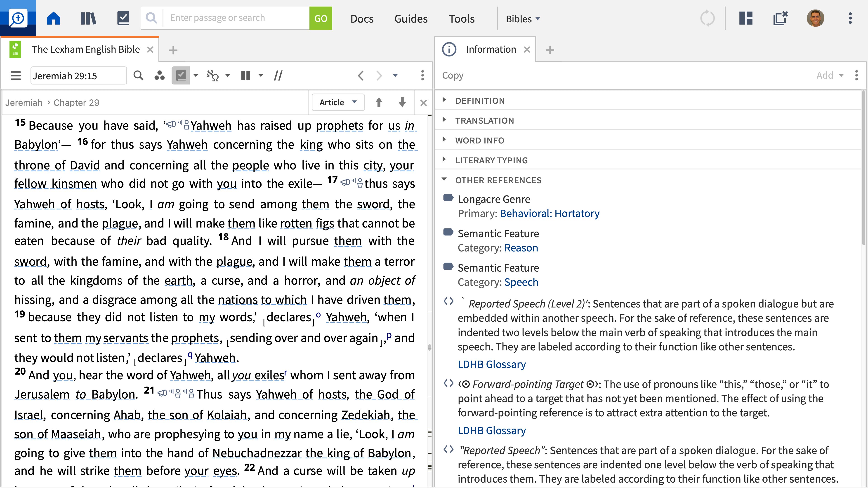This screenshot has height=488, width=868.
Task: Open the Reason category link
Action: click(521, 248)
